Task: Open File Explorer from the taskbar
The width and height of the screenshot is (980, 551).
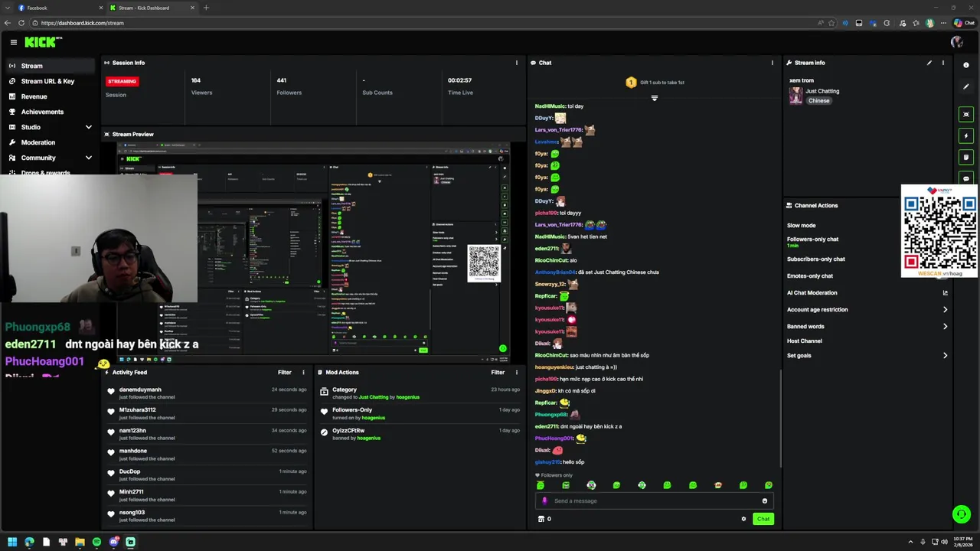Action: coord(80,542)
